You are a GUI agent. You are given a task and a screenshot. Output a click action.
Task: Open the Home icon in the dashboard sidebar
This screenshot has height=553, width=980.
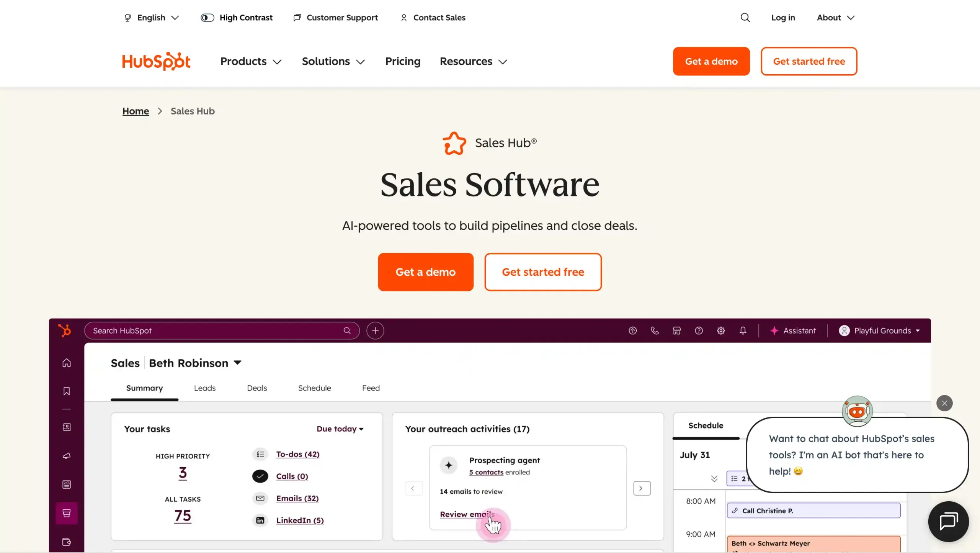pos(66,362)
